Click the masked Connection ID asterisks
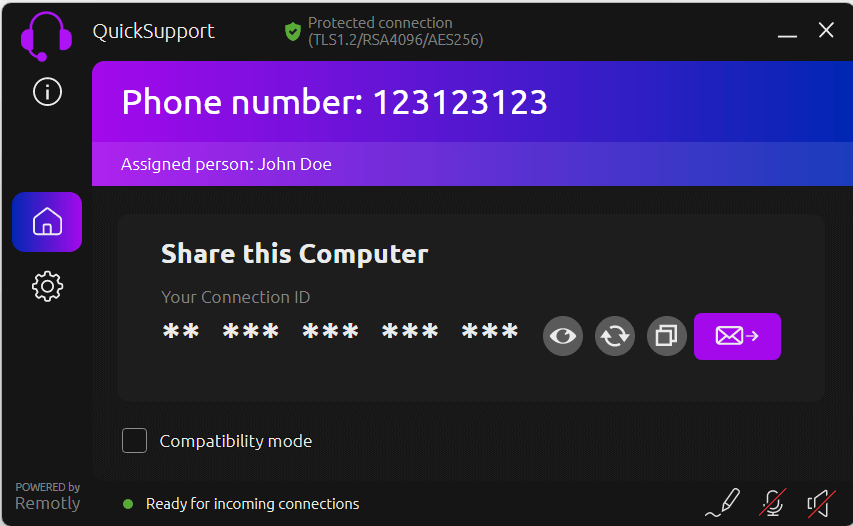Viewport: 853px width, 526px height. [x=340, y=334]
